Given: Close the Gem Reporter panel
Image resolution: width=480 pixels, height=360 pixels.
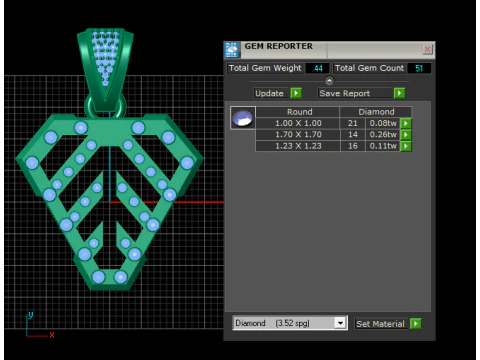Looking at the screenshot, I should click(427, 50).
